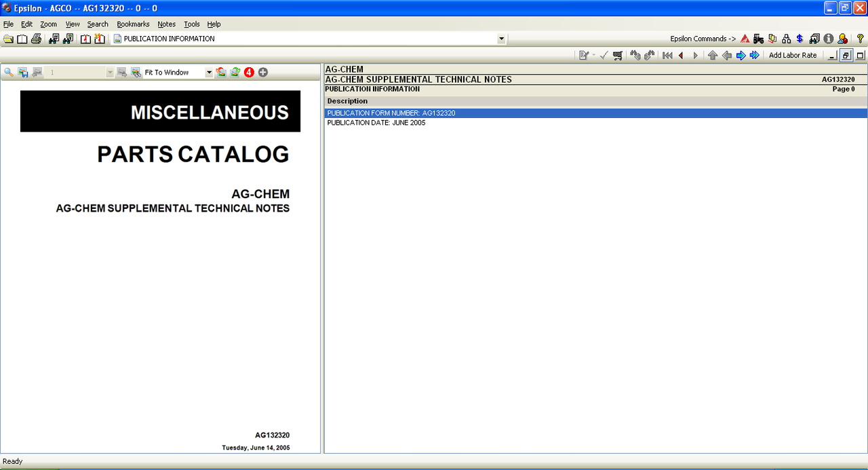Click the red circle number 4 icon
Image resolution: width=868 pixels, height=470 pixels.
[x=249, y=72]
